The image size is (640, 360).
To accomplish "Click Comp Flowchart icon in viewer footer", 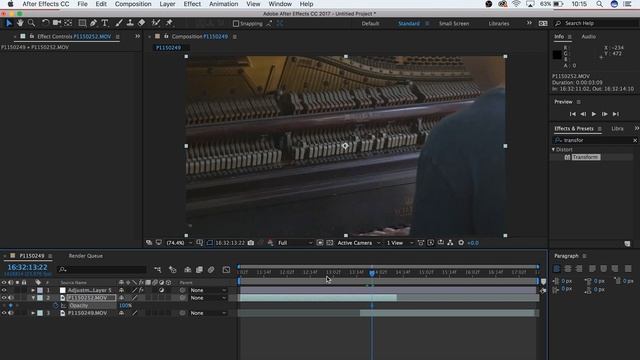I will [450, 243].
